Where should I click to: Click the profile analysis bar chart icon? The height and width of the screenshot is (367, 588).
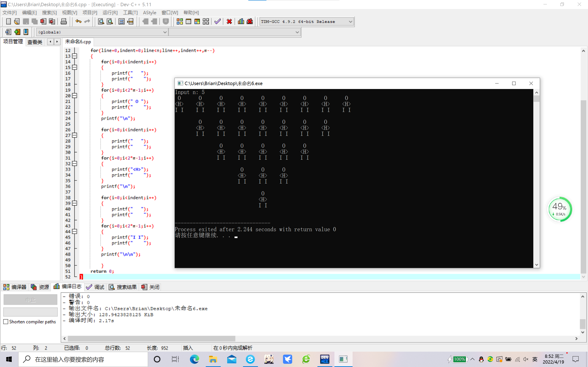[241, 22]
